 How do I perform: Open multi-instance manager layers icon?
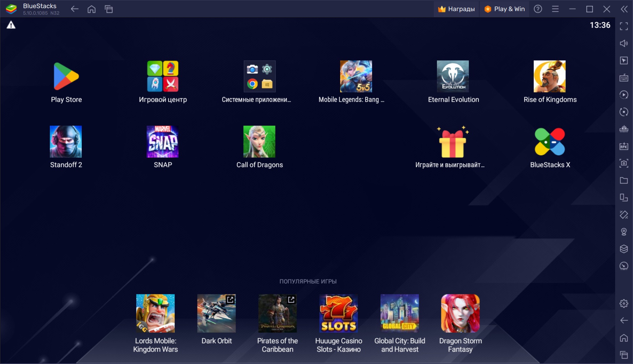pyautogui.click(x=624, y=249)
